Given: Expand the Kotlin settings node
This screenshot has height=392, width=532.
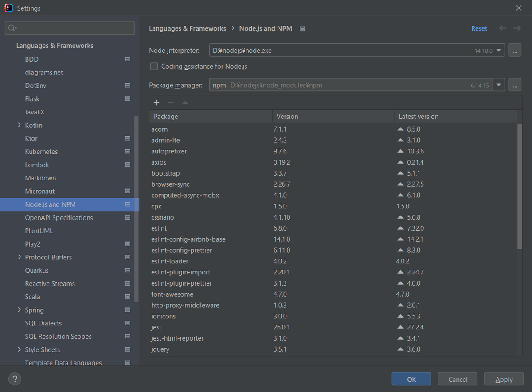Looking at the screenshot, I should (19, 125).
